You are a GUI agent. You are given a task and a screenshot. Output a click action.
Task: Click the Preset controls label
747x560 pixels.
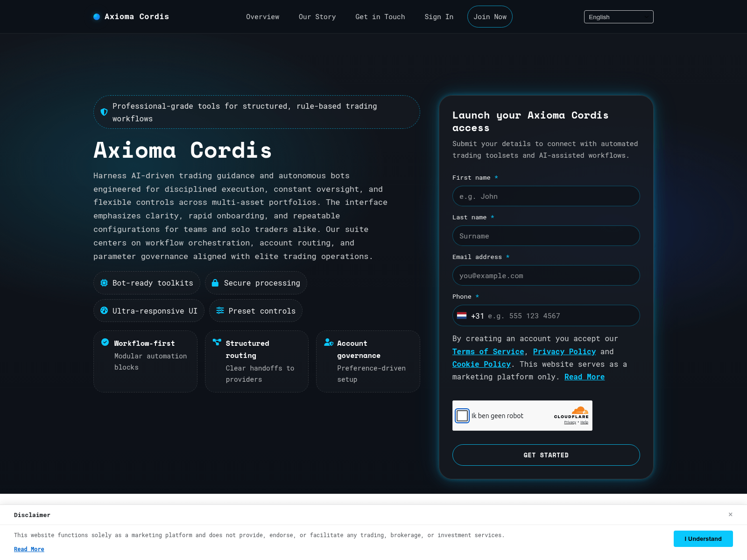(262, 311)
